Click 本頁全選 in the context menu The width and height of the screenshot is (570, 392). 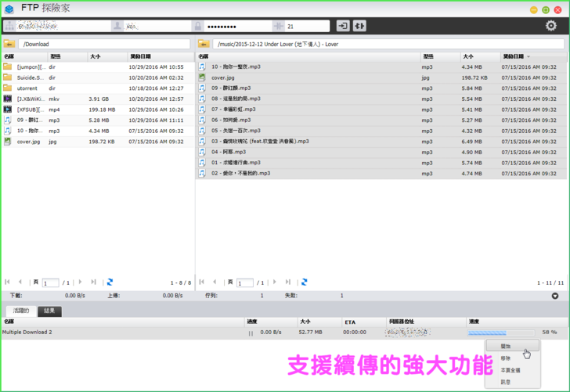click(510, 370)
